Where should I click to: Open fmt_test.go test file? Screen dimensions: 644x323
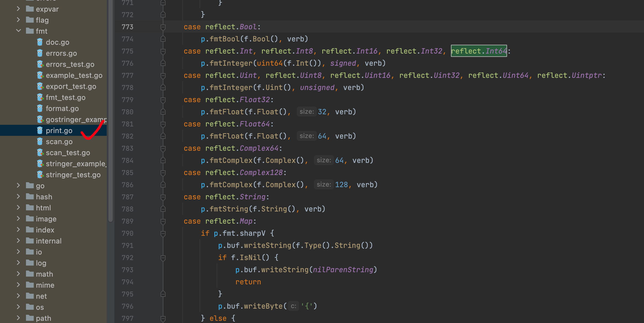tap(65, 97)
